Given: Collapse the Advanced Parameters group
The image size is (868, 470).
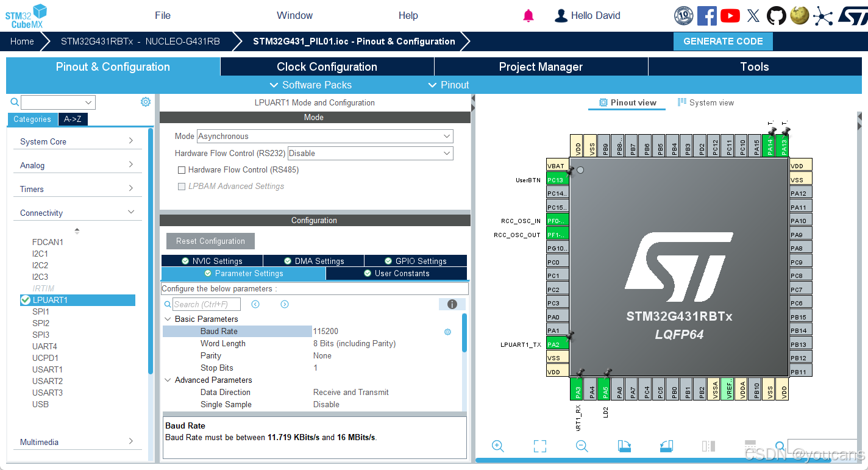Looking at the screenshot, I should click(x=168, y=380).
